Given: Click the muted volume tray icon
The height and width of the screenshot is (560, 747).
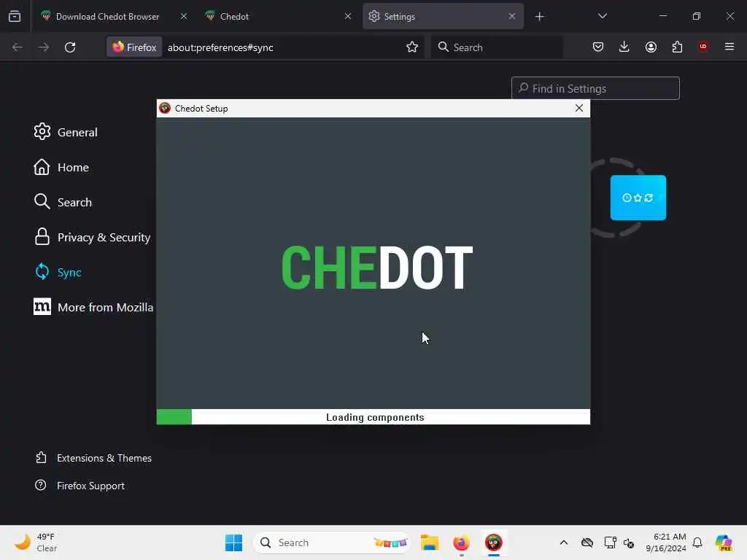Looking at the screenshot, I should [629, 542].
